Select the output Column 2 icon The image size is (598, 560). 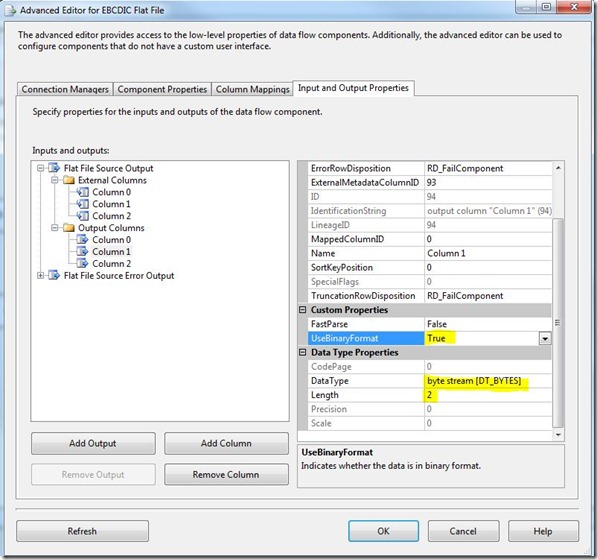point(83,263)
